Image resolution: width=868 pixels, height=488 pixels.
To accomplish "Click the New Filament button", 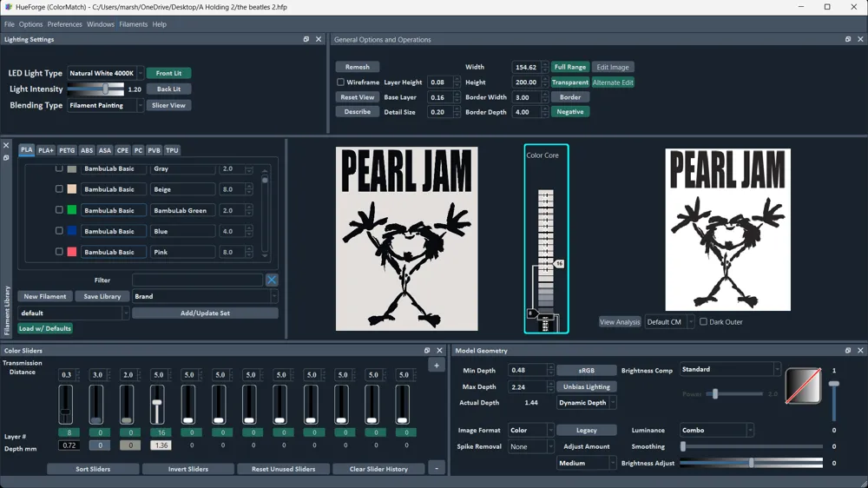I will pos(45,296).
